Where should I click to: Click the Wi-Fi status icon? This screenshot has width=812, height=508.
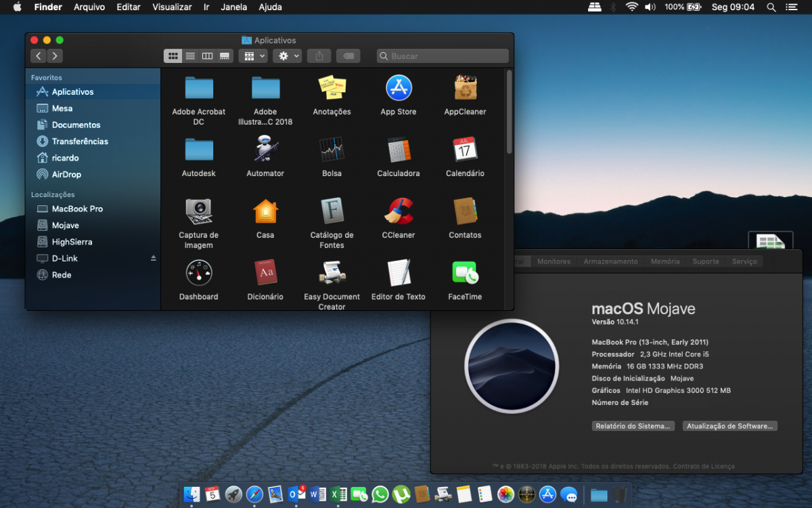632,7
